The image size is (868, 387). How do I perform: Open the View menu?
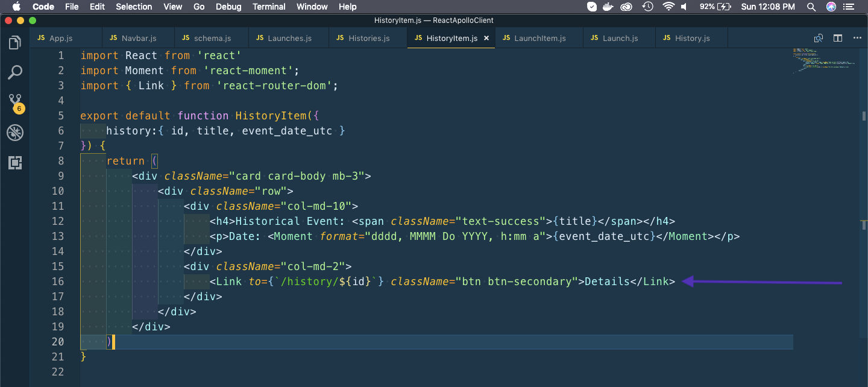point(173,7)
